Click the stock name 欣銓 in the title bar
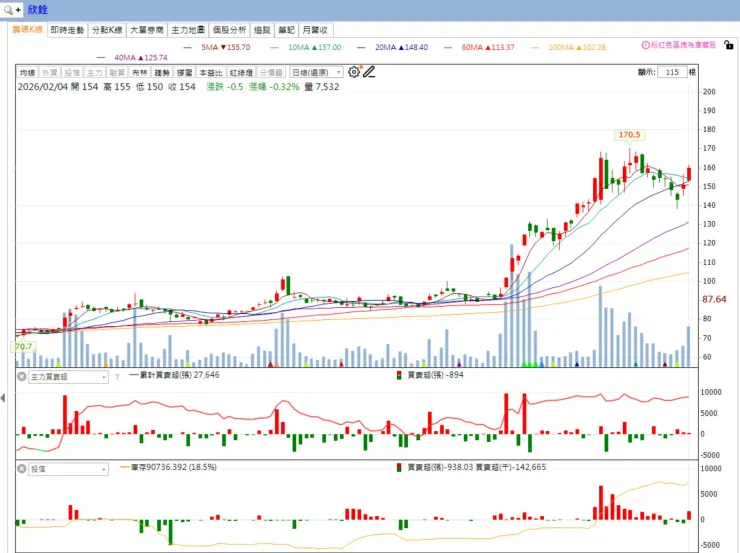Screen dimensions: 740x553 37,9
